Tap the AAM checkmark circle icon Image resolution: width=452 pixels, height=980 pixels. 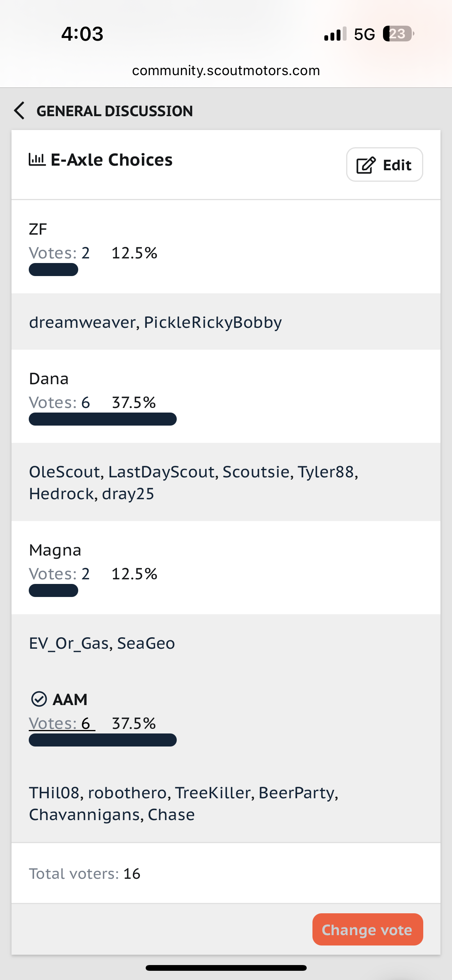tap(39, 699)
